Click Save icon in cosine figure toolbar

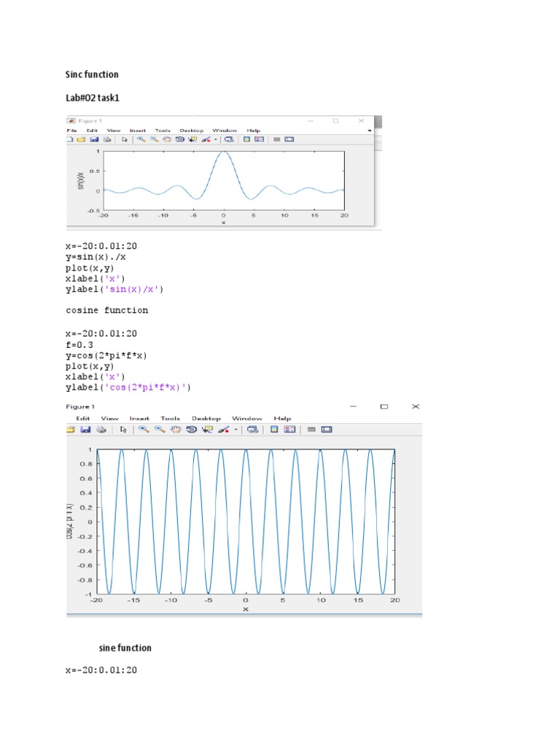(x=85, y=430)
